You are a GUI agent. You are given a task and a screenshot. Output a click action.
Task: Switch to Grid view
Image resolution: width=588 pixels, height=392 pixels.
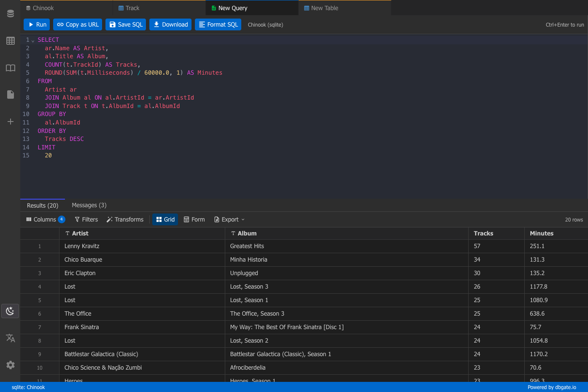165,219
